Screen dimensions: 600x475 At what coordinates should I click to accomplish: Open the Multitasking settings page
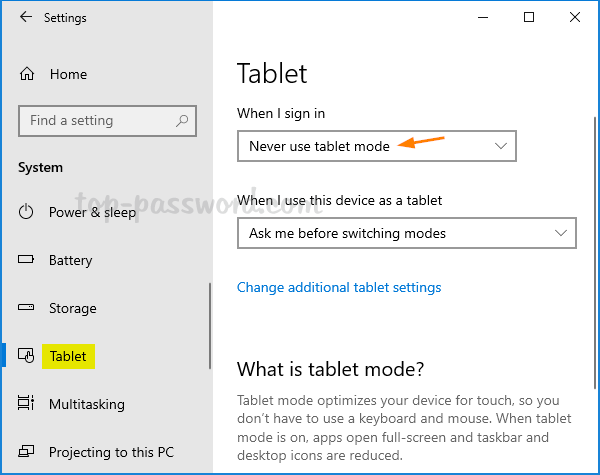click(x=87, y=404)
